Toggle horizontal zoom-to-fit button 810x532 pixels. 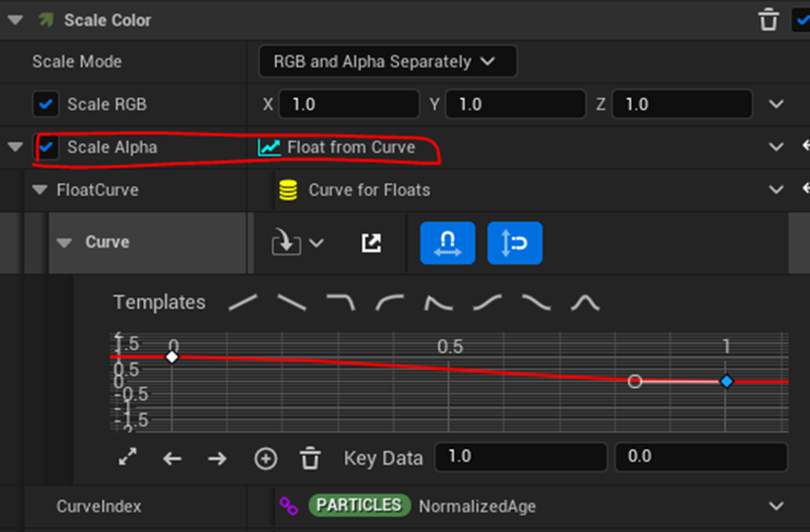447,243
